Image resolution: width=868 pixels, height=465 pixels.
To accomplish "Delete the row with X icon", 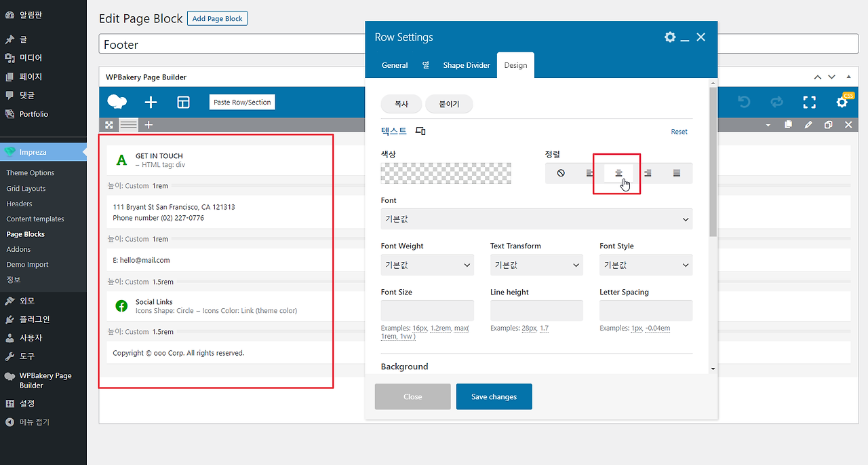I will (848, 125).
